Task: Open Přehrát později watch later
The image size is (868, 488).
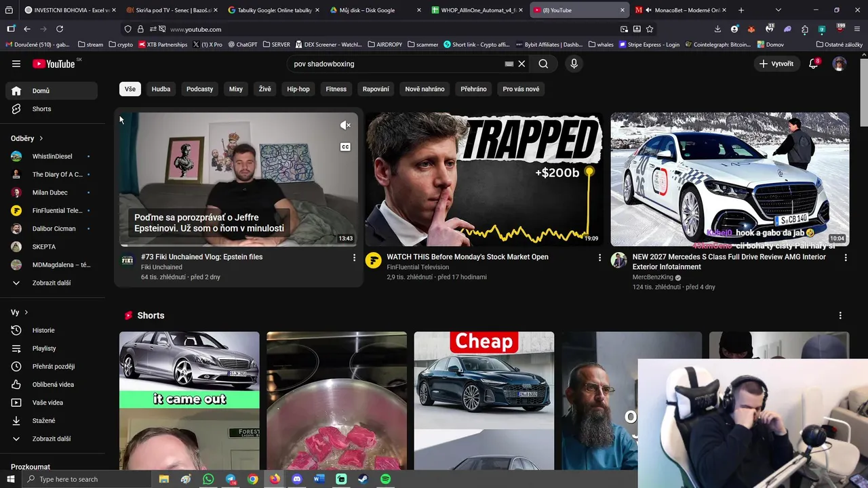Action: tap(52, 367)
